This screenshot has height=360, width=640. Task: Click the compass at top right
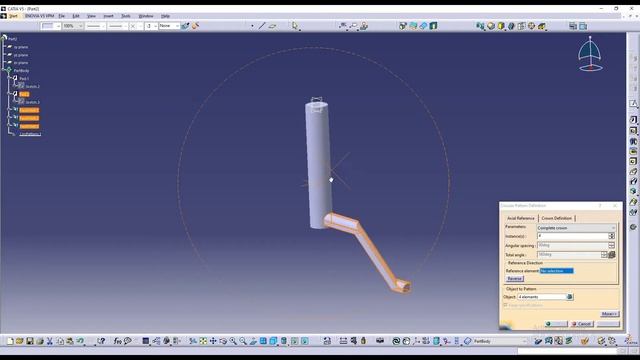coord(590,54)
